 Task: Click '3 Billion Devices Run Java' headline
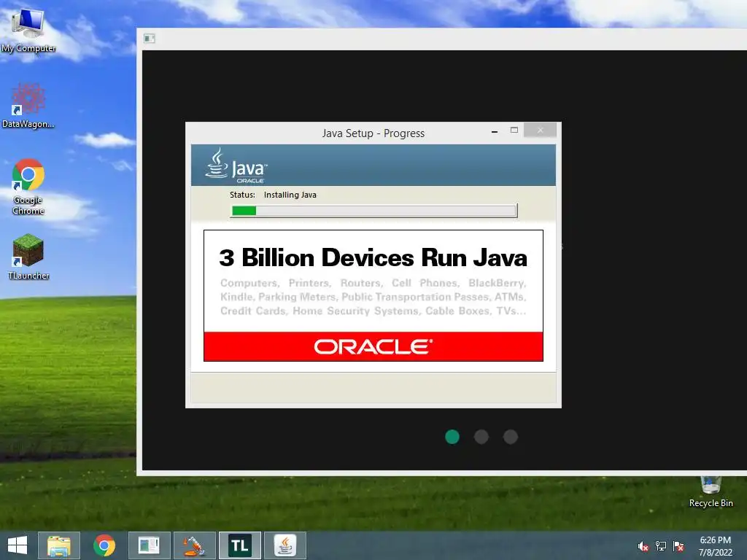tap(373, 257)
